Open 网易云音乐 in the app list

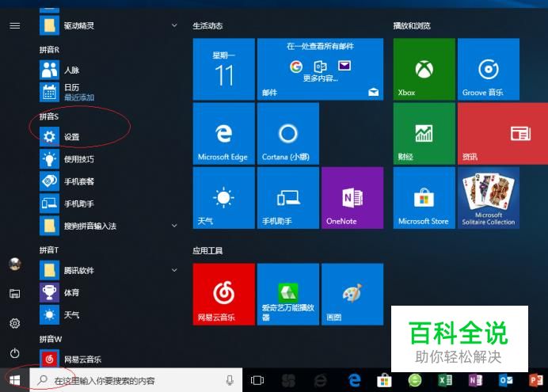tap(109, 359)
